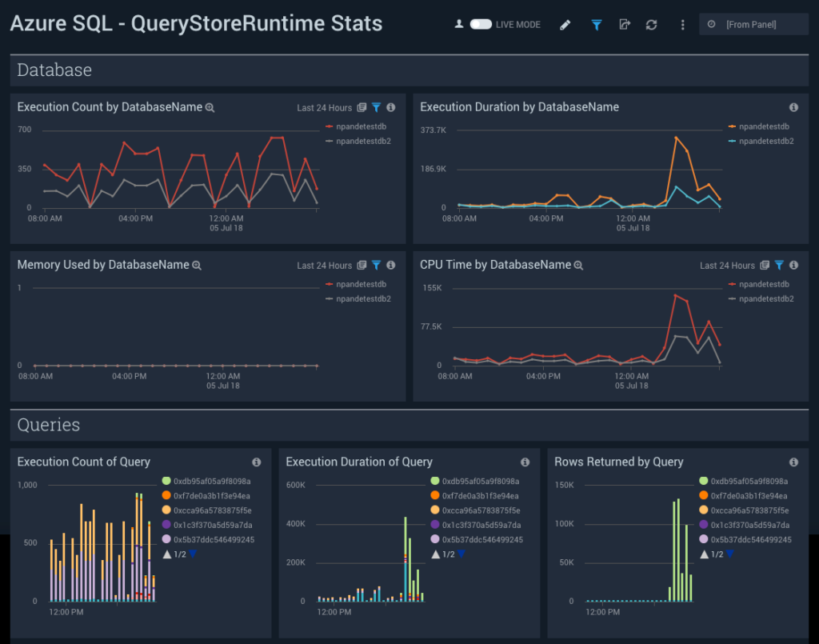Open the dashboard filter funnel icon
The image size is (819, 644).
click(597, 25)
